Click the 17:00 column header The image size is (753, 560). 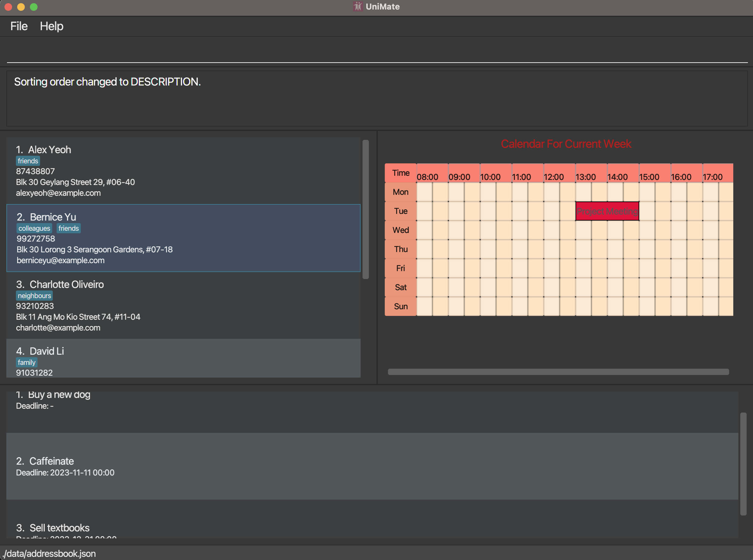(718, 173)
